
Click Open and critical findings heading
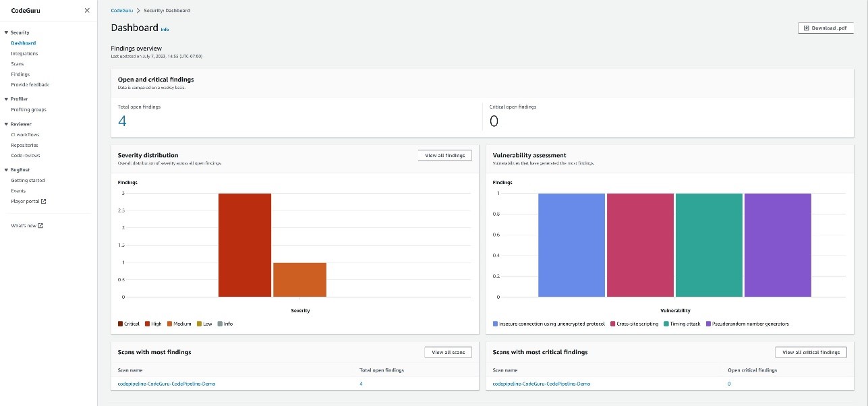(156, 80)
